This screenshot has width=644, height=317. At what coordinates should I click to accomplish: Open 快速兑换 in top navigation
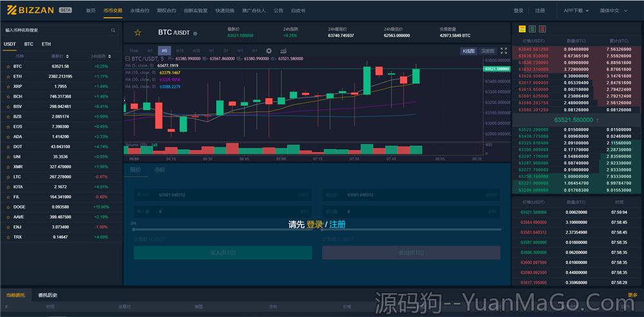(x=225, y=11)
